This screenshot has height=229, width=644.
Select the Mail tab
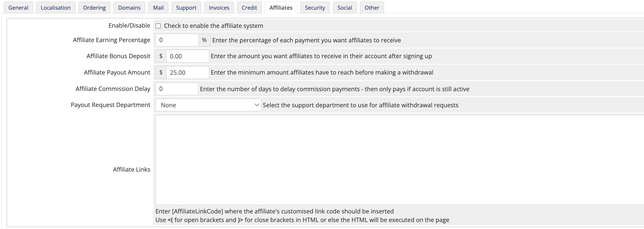(158, 8)
